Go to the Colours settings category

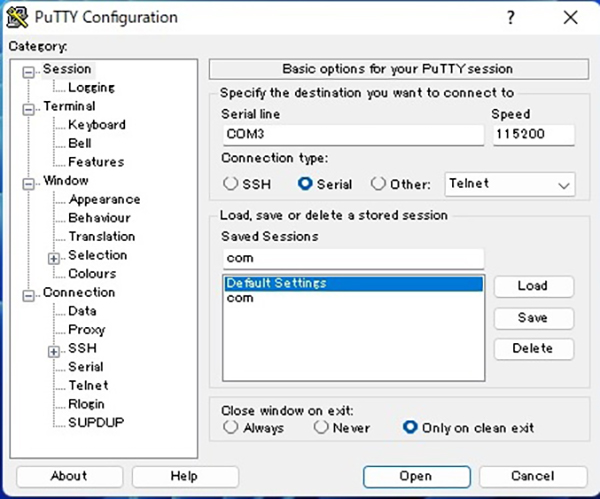pyautogui.click(x=92, y=274)
